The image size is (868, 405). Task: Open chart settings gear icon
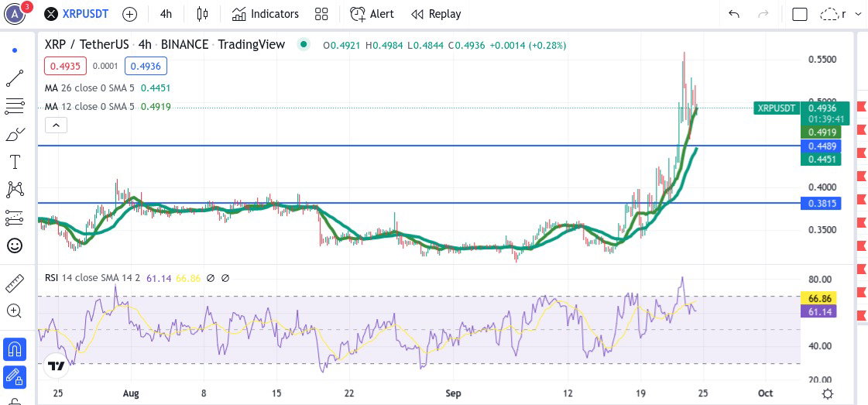click(x=828, y=393)
